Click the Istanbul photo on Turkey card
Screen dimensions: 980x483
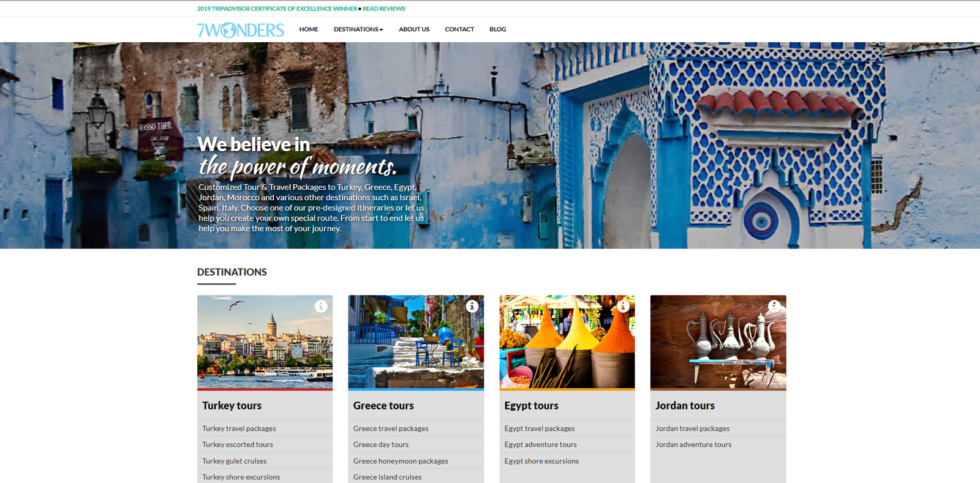point(265,342)
